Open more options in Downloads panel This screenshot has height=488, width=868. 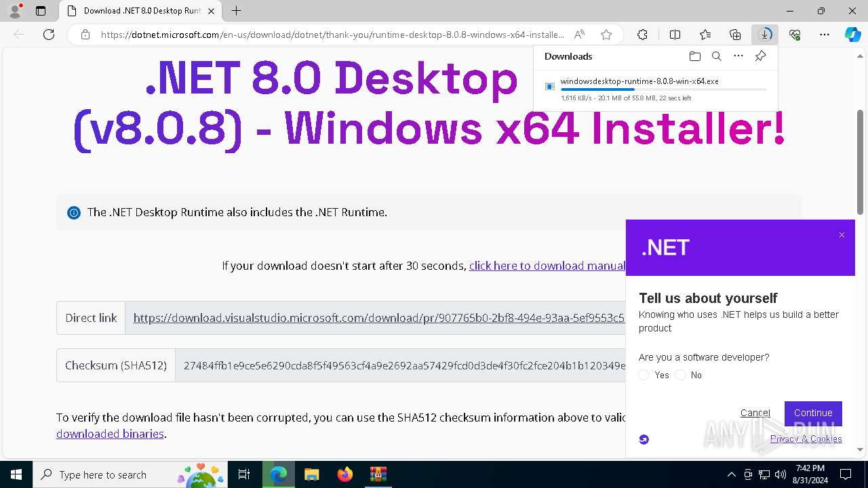pos(738,56)
